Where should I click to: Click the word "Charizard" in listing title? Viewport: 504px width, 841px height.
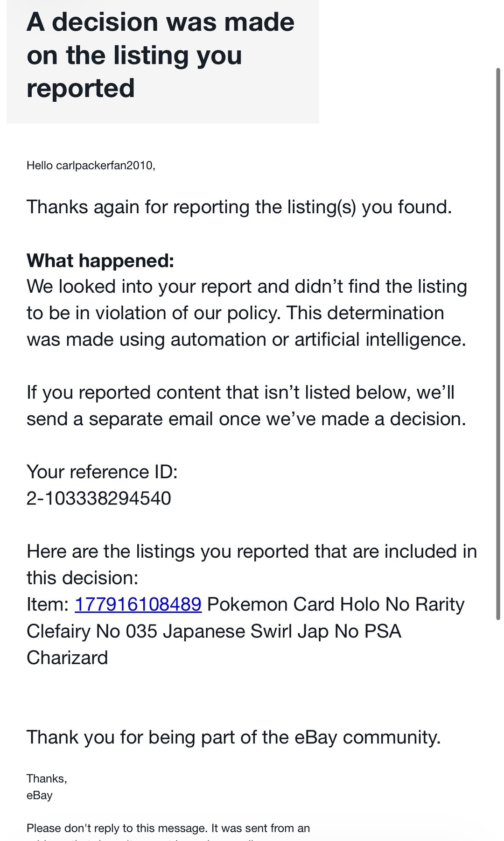click(x=67, y=658)
